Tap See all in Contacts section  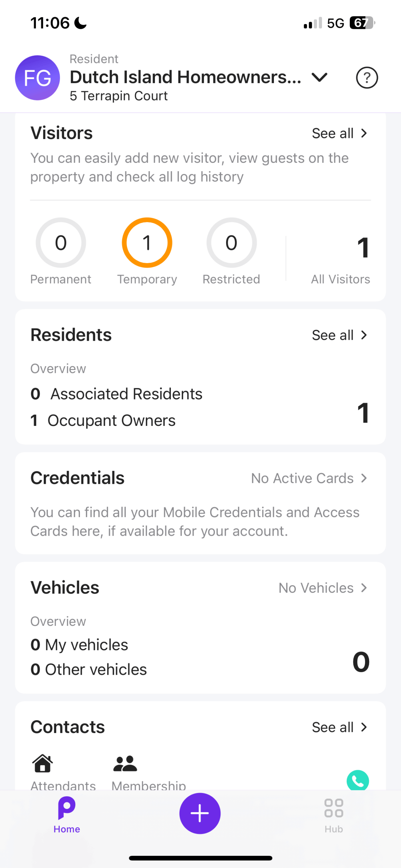click(339, 727)
